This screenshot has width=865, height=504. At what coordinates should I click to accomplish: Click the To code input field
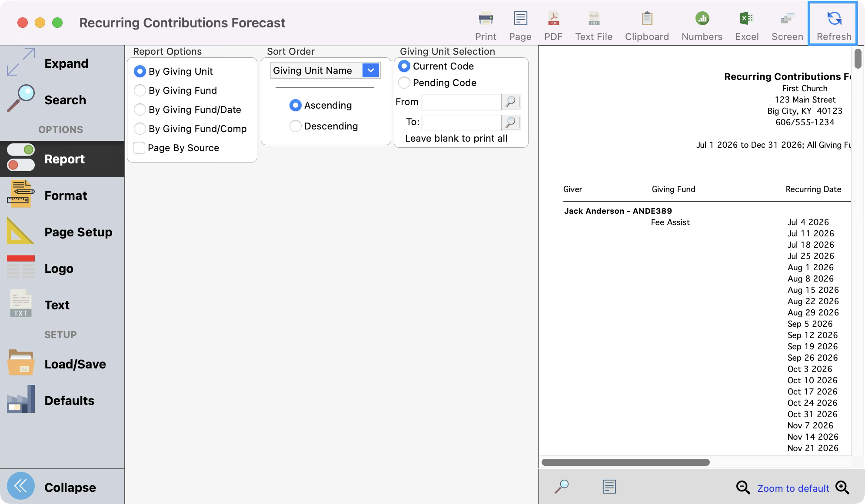click(462, 123)
